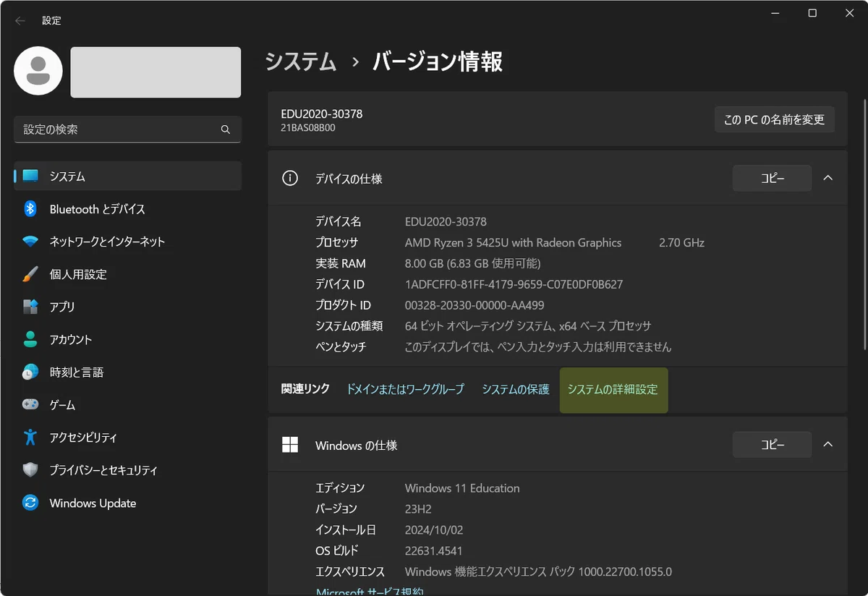Image resolution: width=868 pixels, height=596 pixels.
Task: Click the privacy shield icon
Action: point(30,470)
